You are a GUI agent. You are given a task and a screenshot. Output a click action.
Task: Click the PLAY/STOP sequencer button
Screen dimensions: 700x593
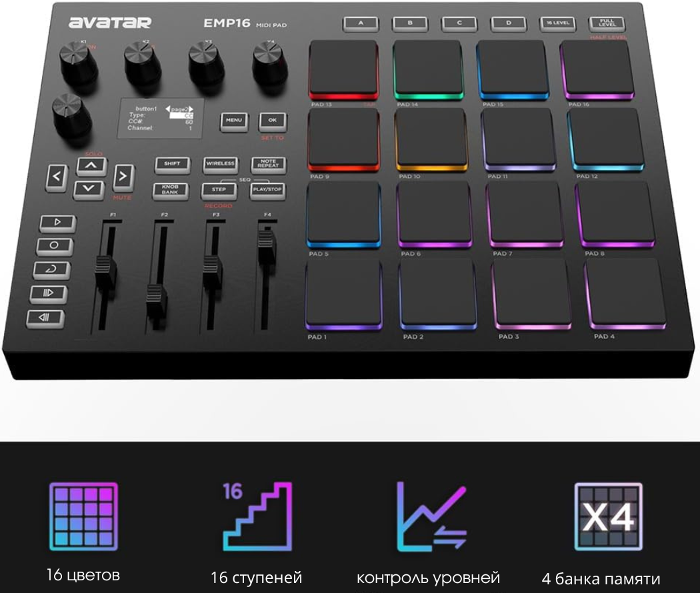pos(267,191)
